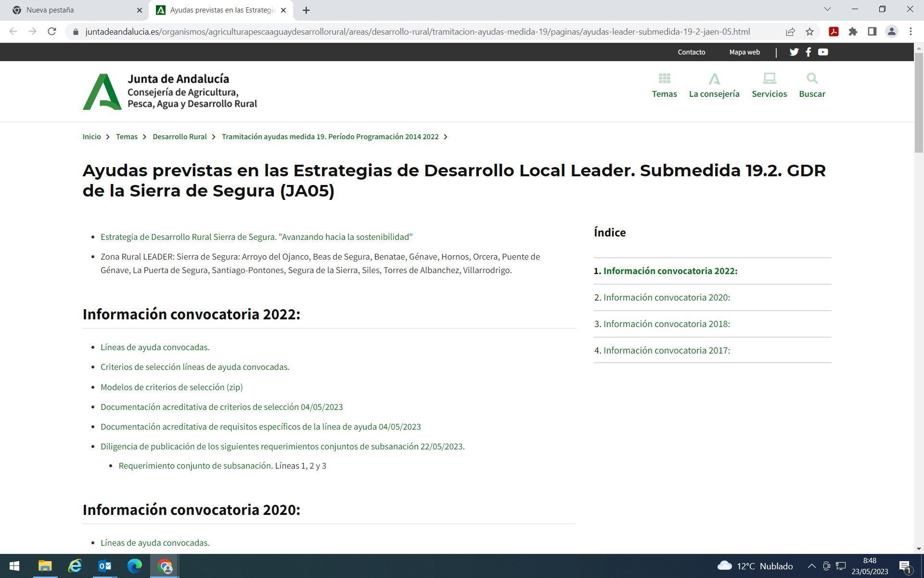
Task: Go to Temas in the breadcrumb
Action: (x=127, y=137)
